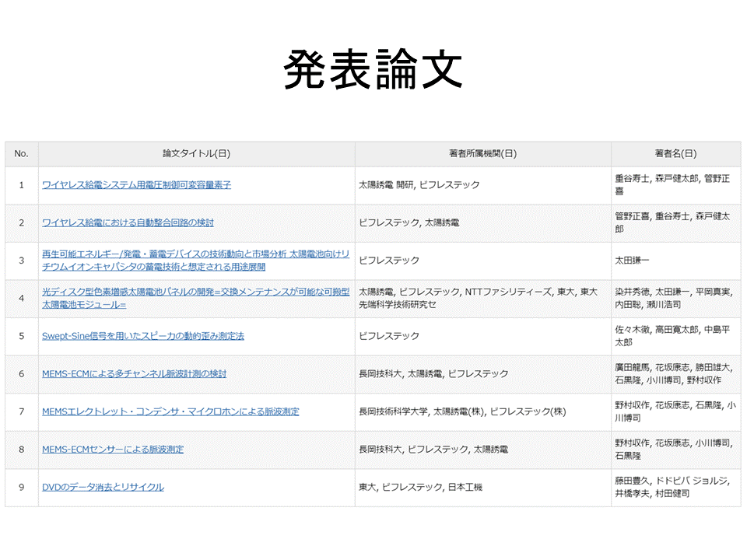Click the author cell starting with 佐々木徹

click(x=674, y=336)
